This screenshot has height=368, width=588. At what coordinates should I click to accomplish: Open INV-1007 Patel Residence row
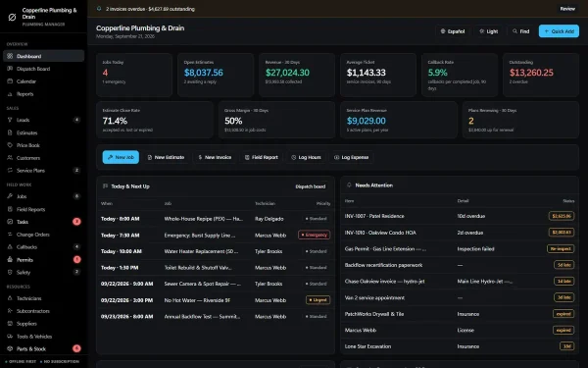(460, 216)
